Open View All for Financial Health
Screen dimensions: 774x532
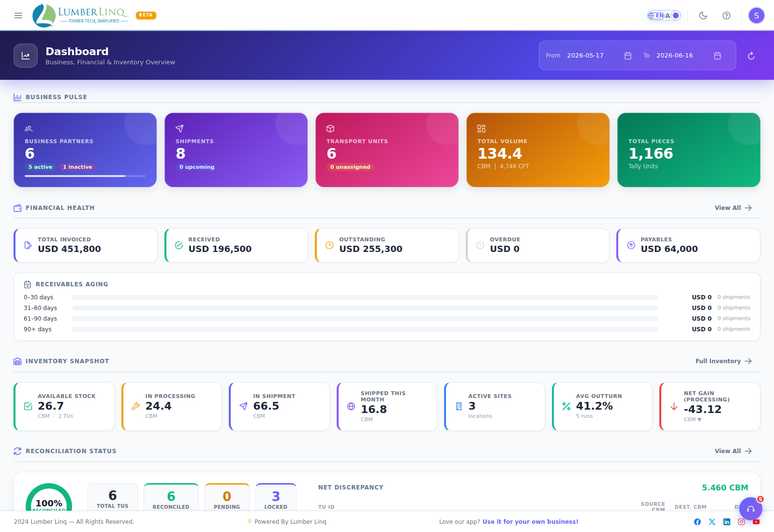pos(733,208)
